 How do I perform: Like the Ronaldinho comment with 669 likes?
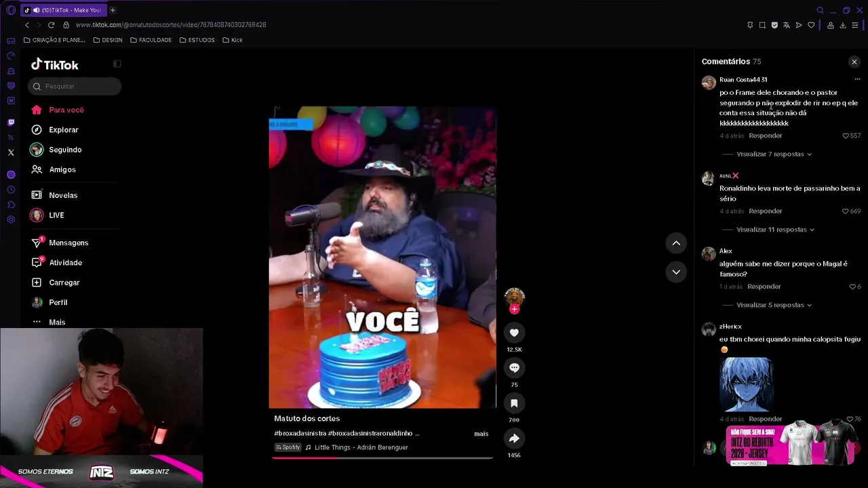(846, 211)
